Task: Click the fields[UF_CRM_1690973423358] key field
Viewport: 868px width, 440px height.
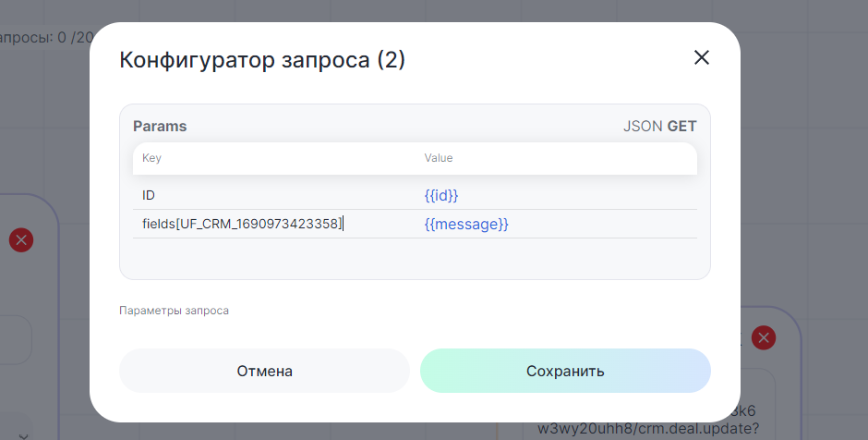Action: pos(243,224)
